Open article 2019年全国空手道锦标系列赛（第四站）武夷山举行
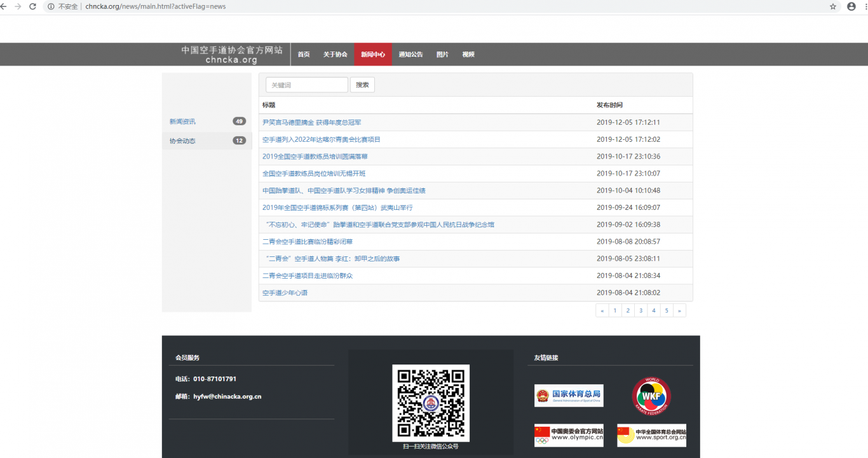Screen dimensions: 868x458 point(337,207)
